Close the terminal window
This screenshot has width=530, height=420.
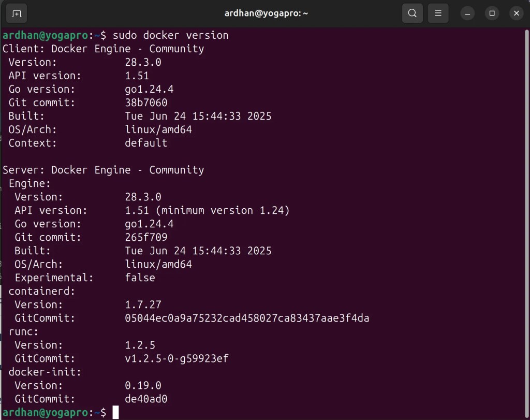[516, 13]
